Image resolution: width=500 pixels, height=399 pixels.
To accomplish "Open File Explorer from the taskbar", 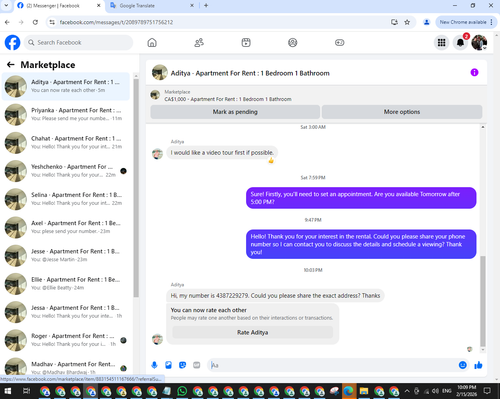I will pyautogui.click(x=364, y=391).
